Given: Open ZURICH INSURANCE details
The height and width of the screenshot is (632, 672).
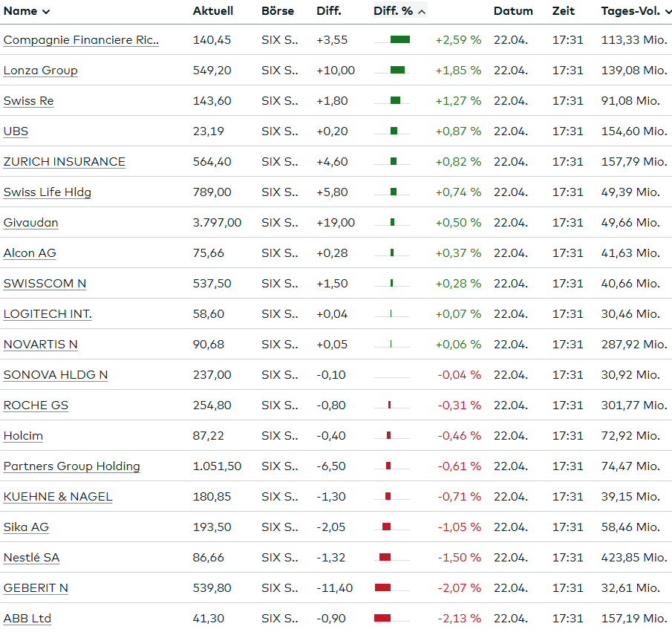Looking at the screenshot, I should (65, 162).
